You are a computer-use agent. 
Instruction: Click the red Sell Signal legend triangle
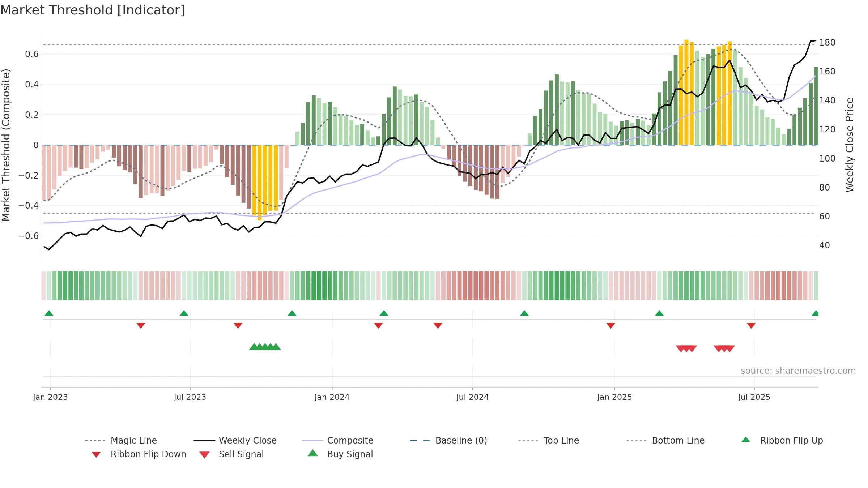pyautogui.click(x=204, y=455)
